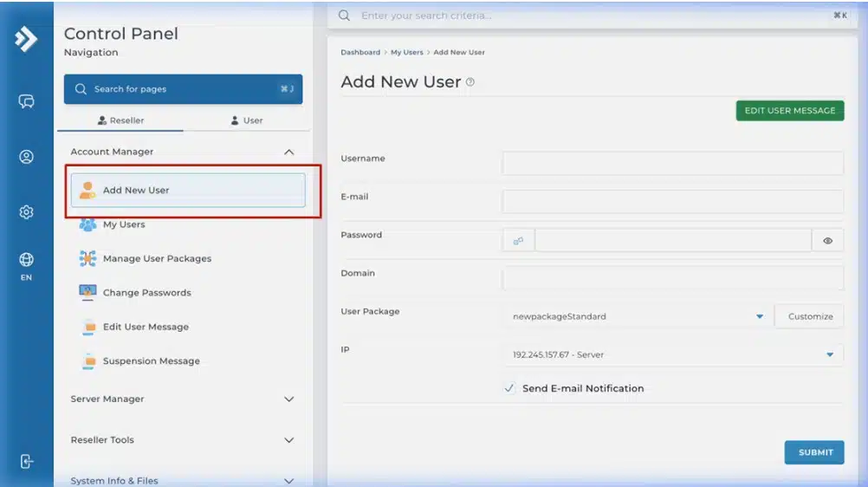Click the help icon beside Add New User heading

[470, 82]
